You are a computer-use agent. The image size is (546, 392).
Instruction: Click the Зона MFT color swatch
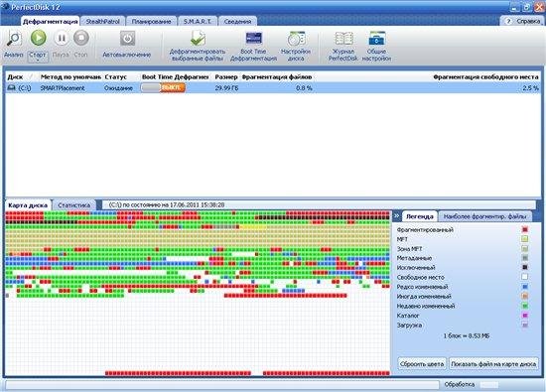[x=525, y=248]
